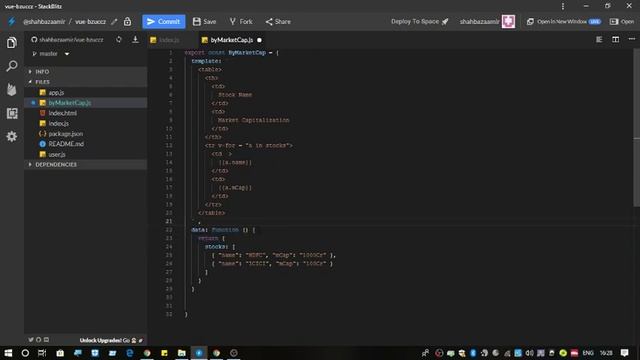The image size is (640, 360).
Task: Open File Explorer in taskbar
Action: click(x=182, y=353)
